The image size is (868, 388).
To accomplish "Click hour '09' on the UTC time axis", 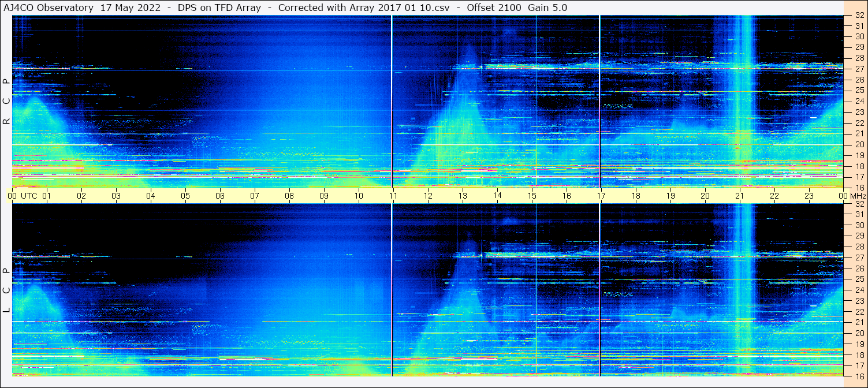I will 324,196.
